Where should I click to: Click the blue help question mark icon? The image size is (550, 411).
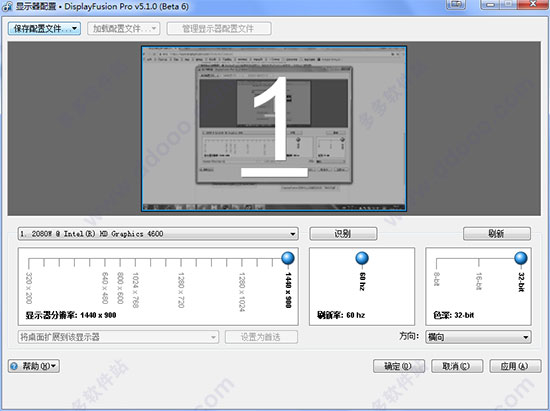tap(14, 366)
